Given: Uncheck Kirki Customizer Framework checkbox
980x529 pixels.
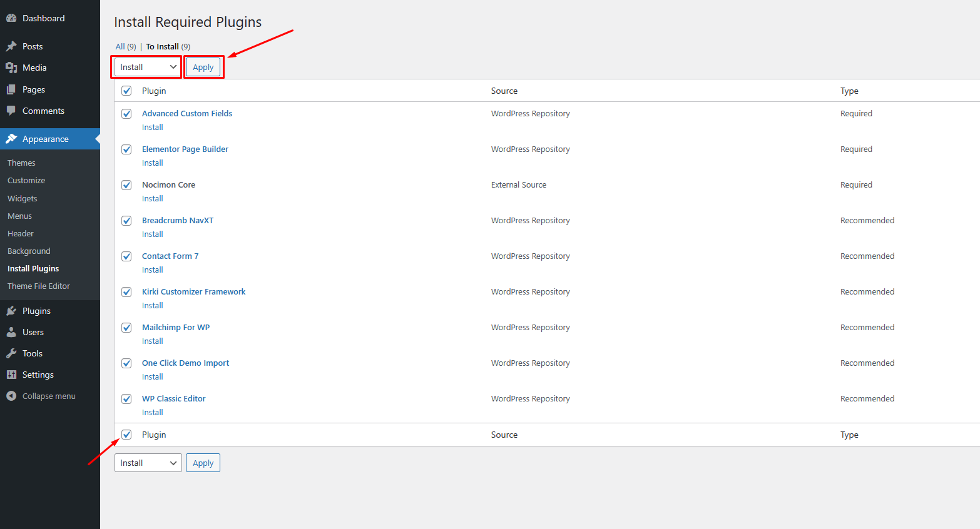Looking at the screenshot, I should click(126, 292).
